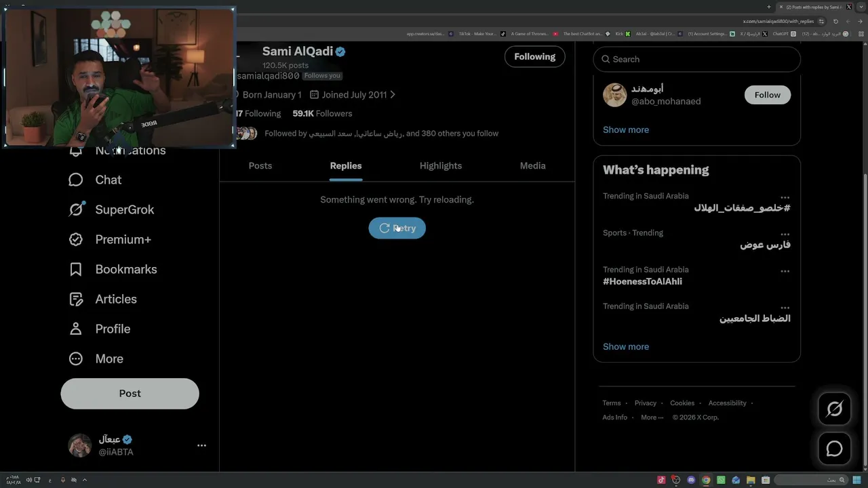Open a new browser tab

[x=769, y=7]
